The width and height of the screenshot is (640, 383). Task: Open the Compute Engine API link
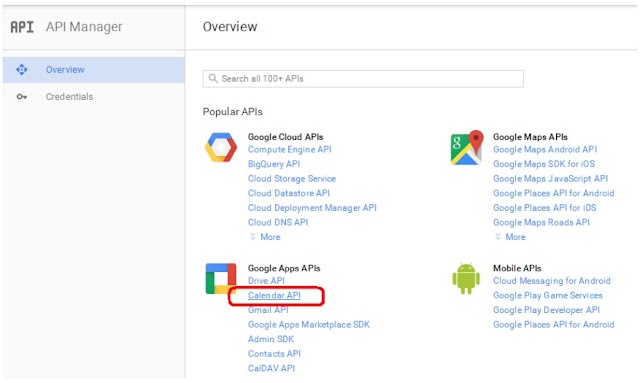coord(289,149)
